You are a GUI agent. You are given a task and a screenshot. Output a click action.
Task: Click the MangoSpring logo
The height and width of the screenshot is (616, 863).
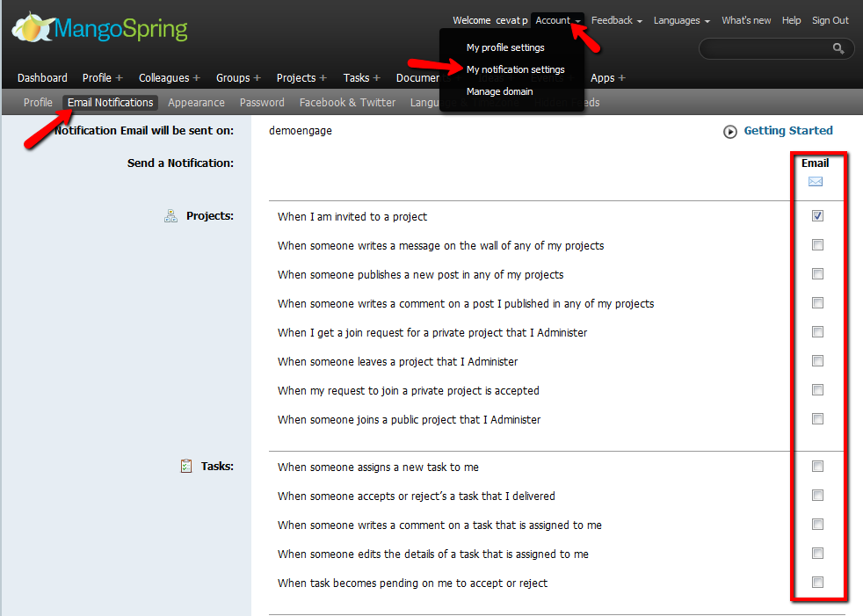click(100, 27)
